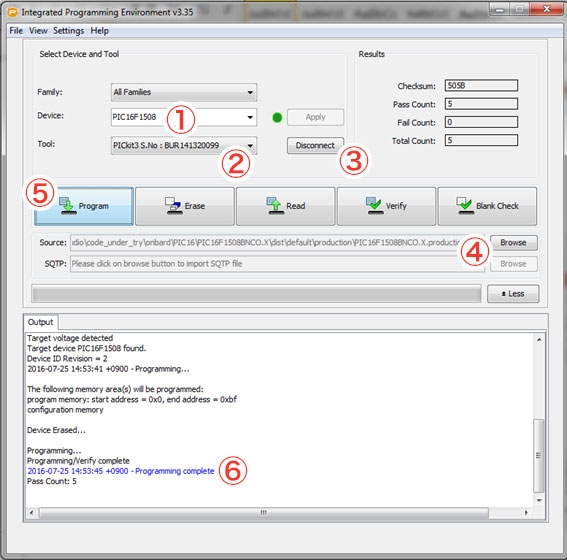Click the output pane horizontal scrollbar thumb

pos(264,513)
